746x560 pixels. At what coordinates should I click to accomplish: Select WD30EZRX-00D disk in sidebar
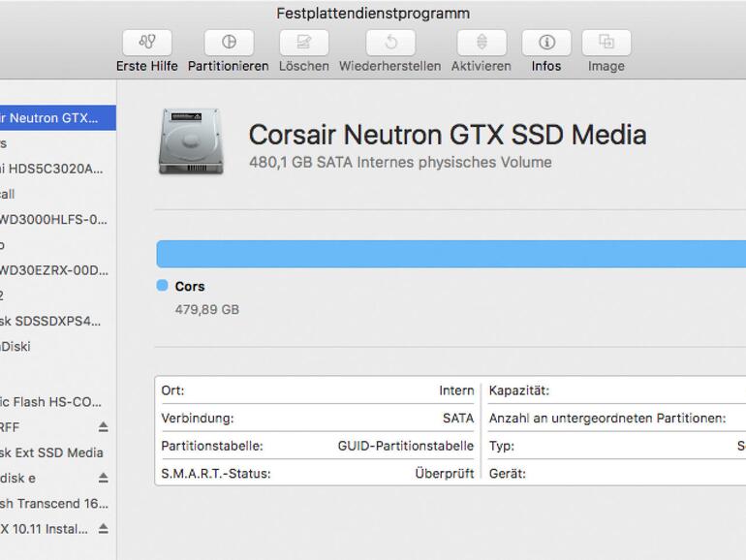(58, 270)
